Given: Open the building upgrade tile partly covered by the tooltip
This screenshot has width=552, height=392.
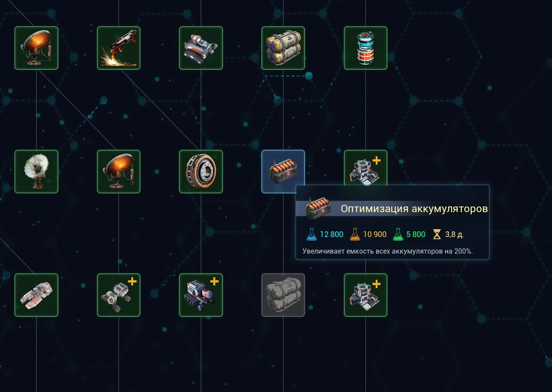Looking at the screenshot, I should [366, 168].
